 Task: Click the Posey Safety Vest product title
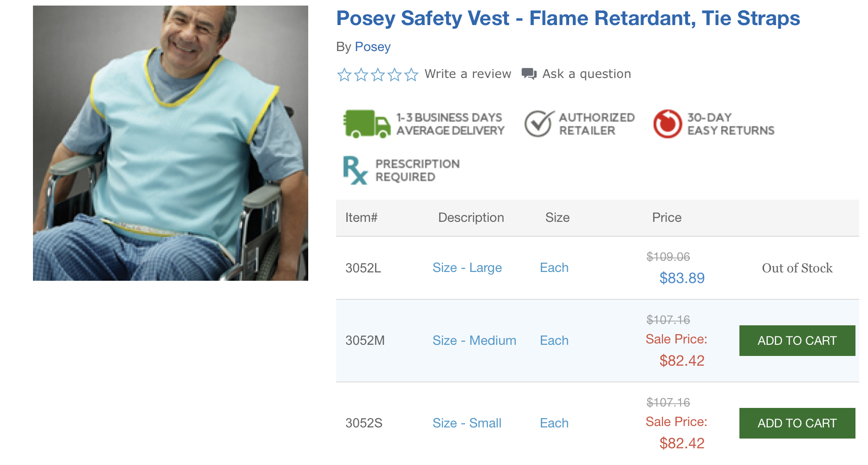(568, 19)
